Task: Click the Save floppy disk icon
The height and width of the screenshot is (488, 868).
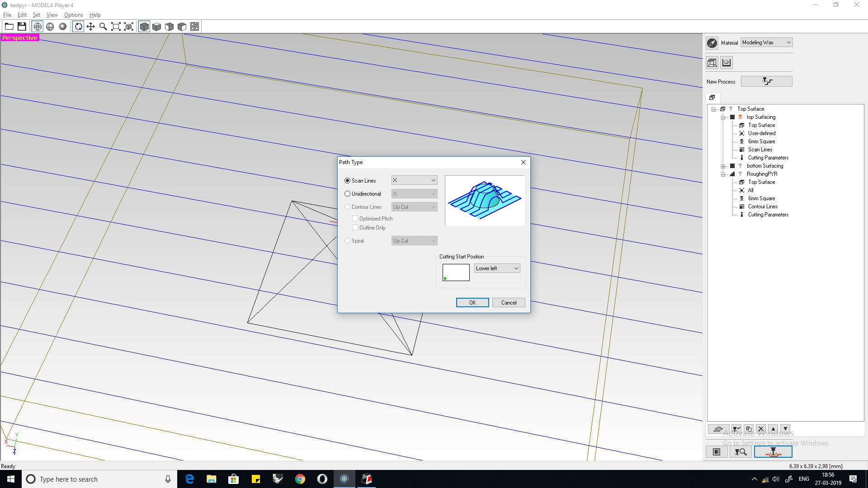Action: [x=22, y=27]
